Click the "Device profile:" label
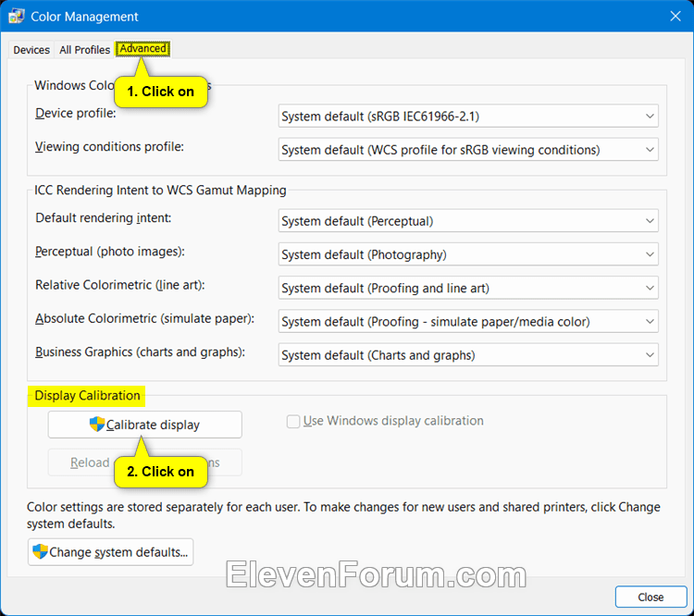The height and width of the screenshot is (616, 694). (76, 113)
